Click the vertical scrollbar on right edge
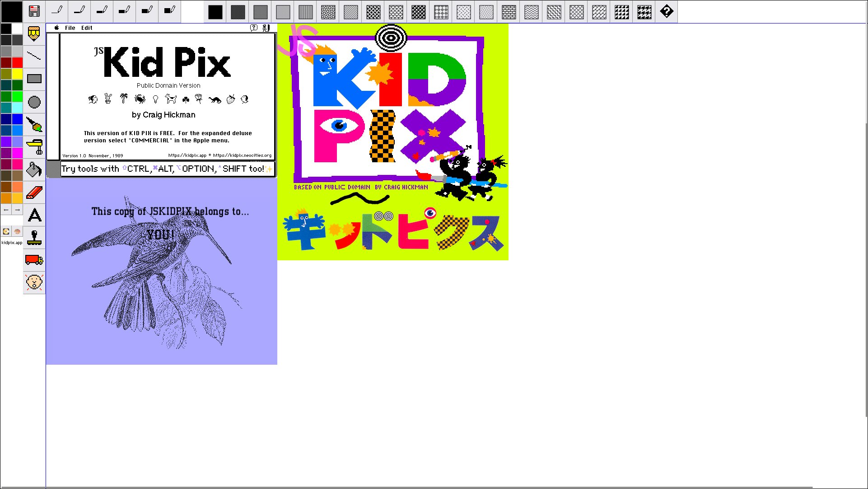 click(866, 269)
